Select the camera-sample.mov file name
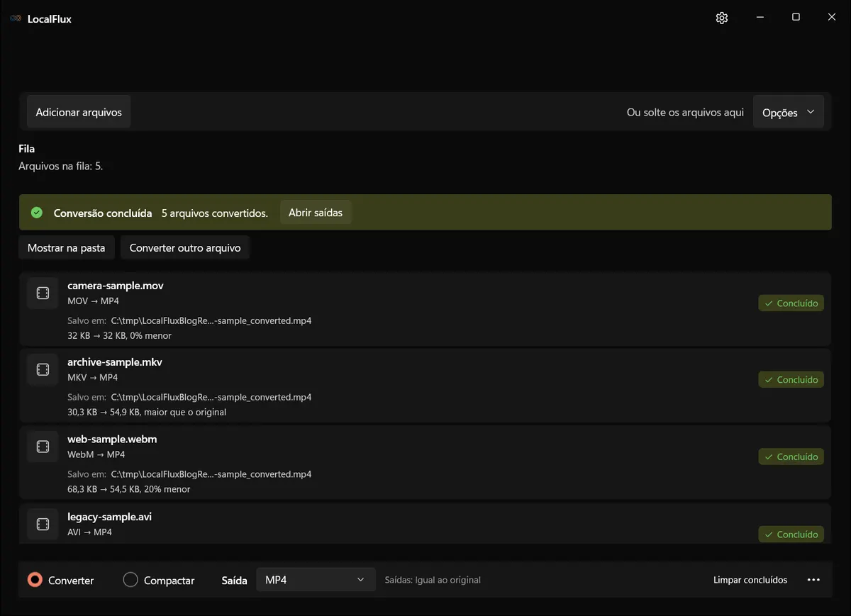This screenshot has height=616, width=851. (116, 286)
